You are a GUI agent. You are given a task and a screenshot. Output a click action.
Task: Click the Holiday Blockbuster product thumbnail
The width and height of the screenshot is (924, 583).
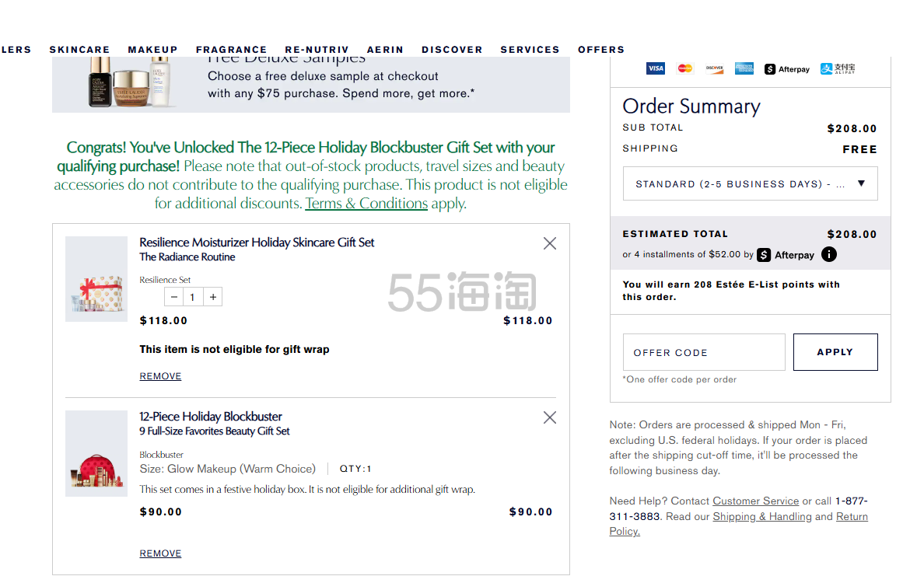(96, 454)
